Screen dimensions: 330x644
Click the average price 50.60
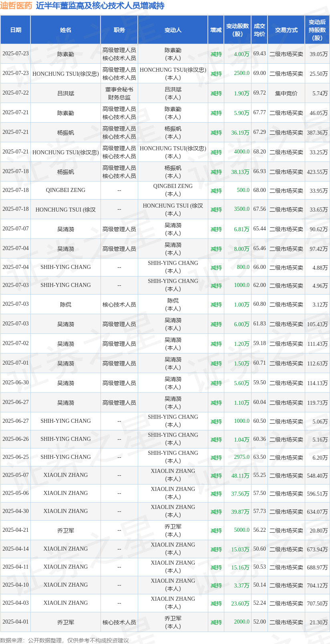260,549
